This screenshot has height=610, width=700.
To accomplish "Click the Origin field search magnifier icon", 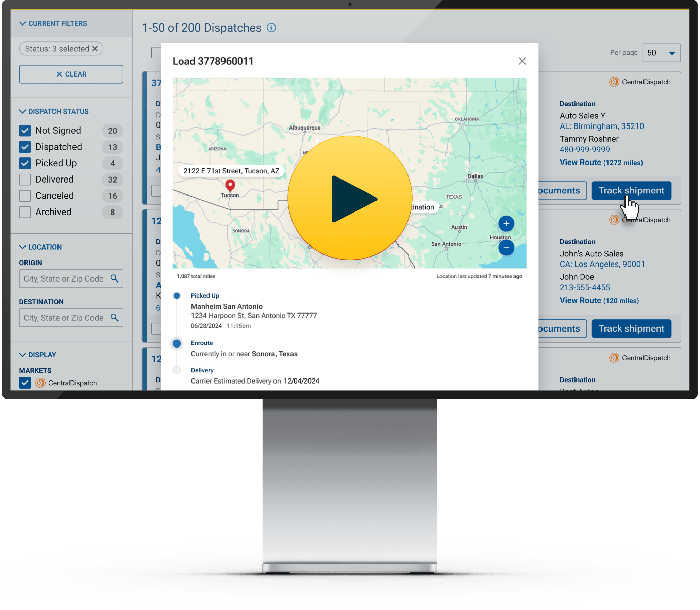I will tap(114, 278).
